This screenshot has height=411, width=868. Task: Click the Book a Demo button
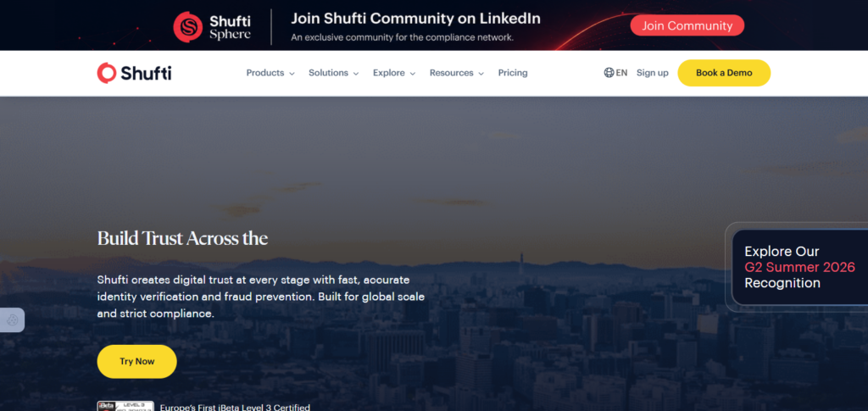pos(724,73)
